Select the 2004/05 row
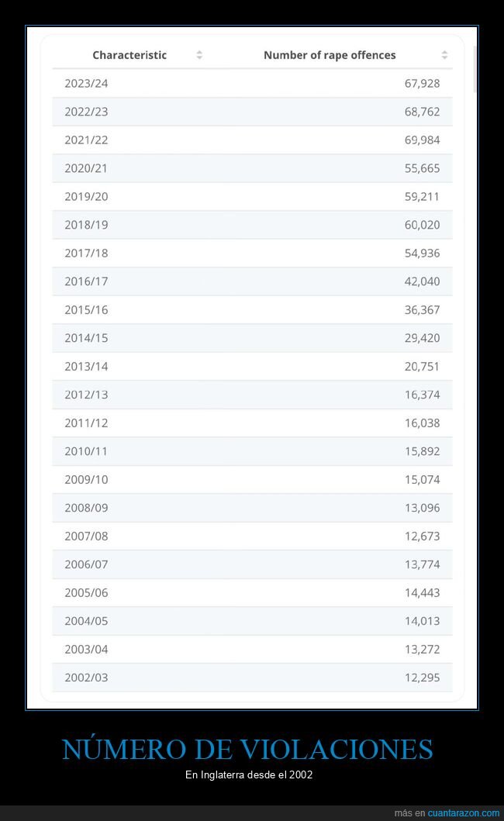This screenshot has height=821, width=504. click(x=252, y=621)
